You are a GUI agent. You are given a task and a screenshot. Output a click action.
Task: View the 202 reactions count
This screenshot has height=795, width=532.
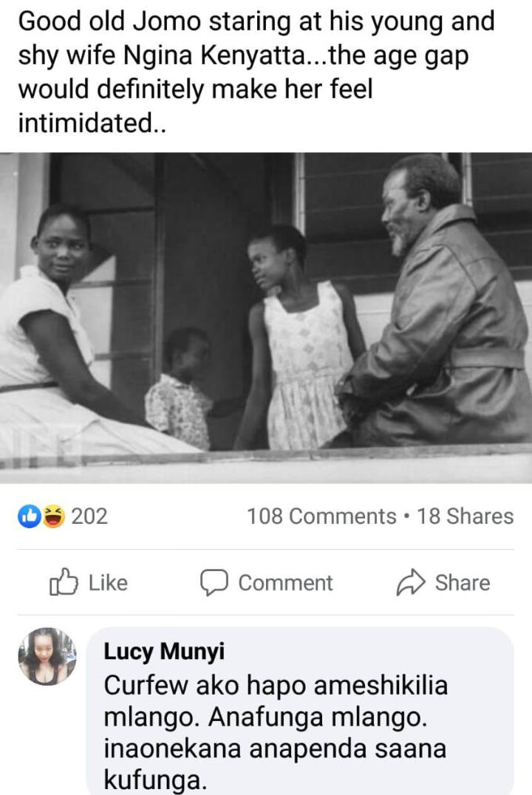(89, 516)
